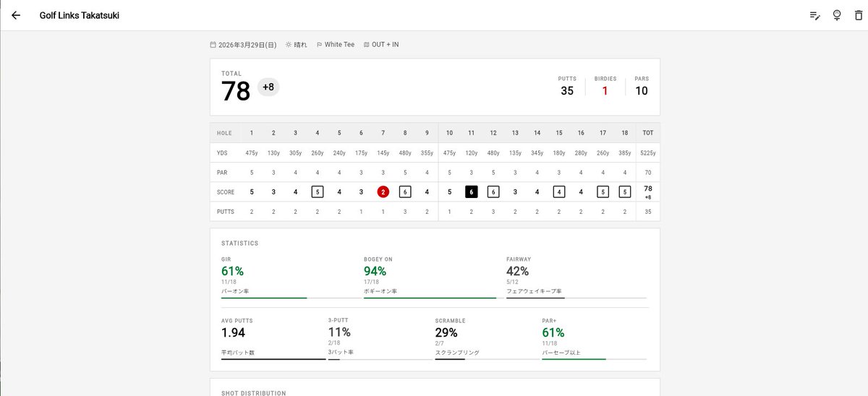Click the PAR+ 61% statistic
This screenshot has width=868, height=396.
click(553, 332)
